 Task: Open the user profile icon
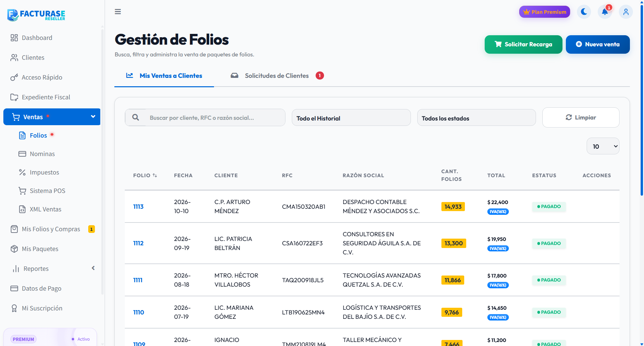pos(626,12)
